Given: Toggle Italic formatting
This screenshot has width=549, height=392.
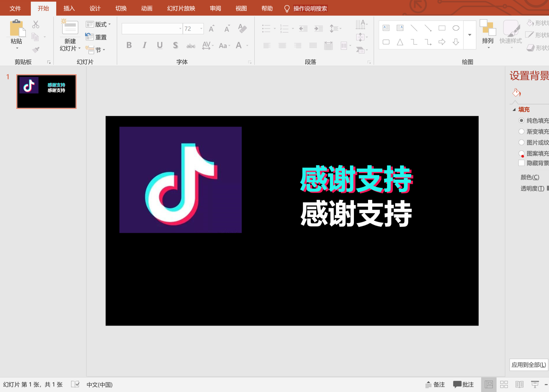Looking at the screenshot, I should (144, 46).
